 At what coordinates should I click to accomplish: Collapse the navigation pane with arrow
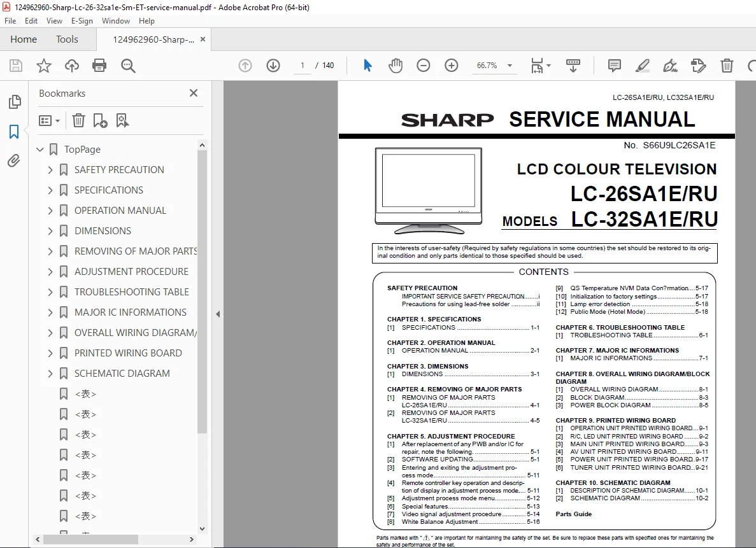click(218, 314)
